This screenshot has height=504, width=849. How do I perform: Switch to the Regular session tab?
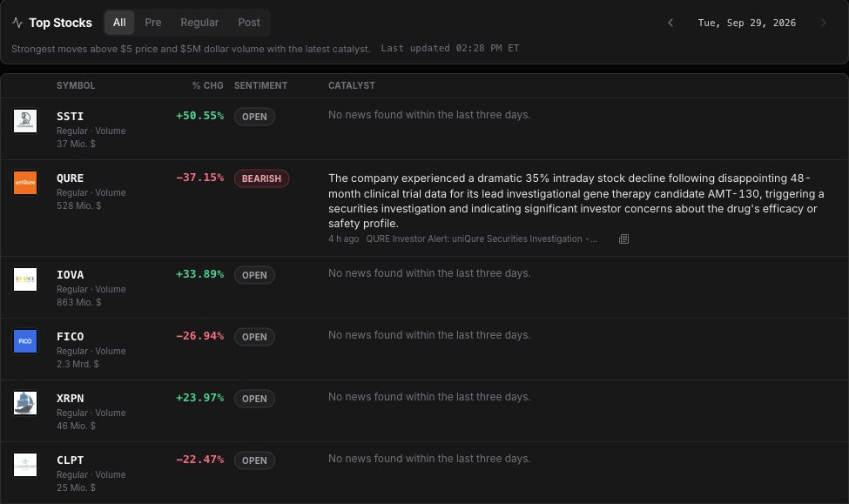[199, 23]
